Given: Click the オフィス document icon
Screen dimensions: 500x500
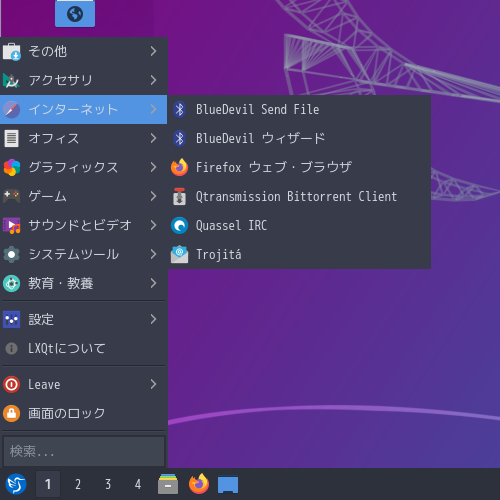Looking at the screenshot, I should pyautogui.click(x=12, y=138).
